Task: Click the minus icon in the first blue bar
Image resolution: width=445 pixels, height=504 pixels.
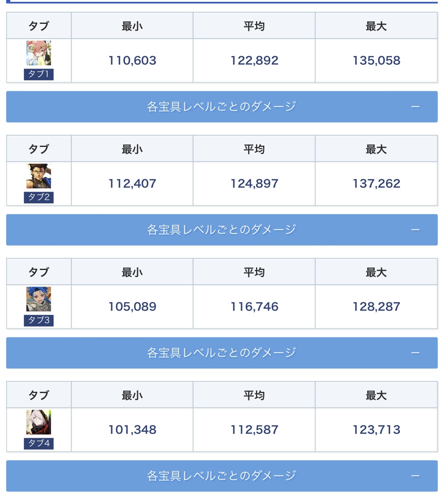Action: click(415, 107)
